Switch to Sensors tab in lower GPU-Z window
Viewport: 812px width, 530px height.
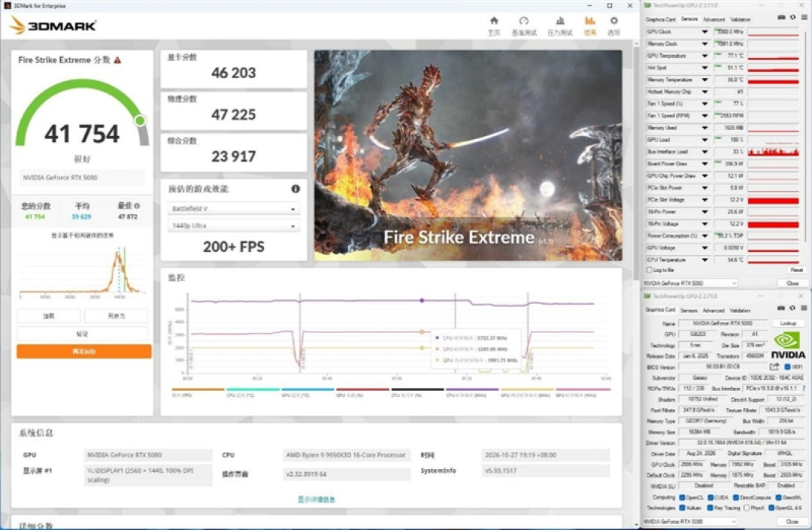pyautogui.click(x=689, y=310)
